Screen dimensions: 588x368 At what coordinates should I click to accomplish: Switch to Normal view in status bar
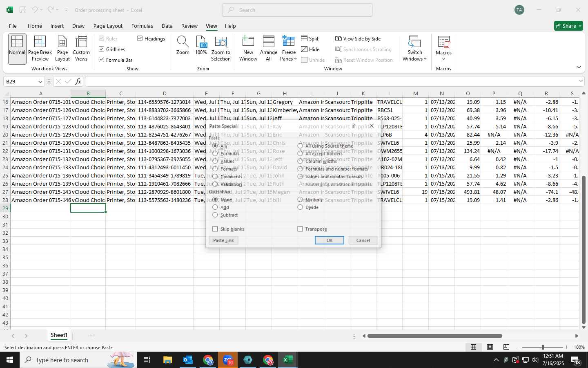pos(474,347)
